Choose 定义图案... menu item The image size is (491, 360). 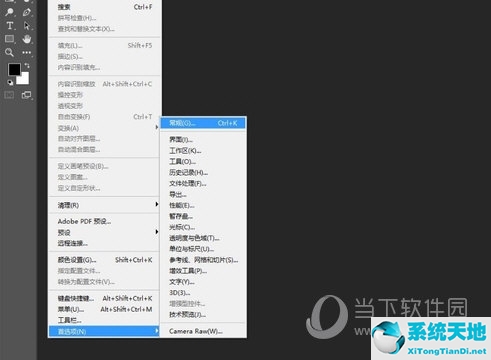pyautogui.click(x=105, y=177)
